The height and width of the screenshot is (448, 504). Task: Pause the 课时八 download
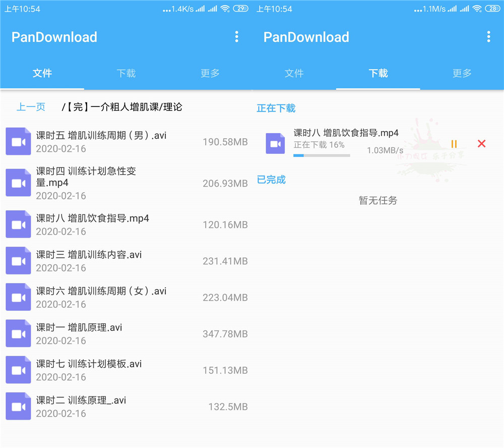click(454, 144)
